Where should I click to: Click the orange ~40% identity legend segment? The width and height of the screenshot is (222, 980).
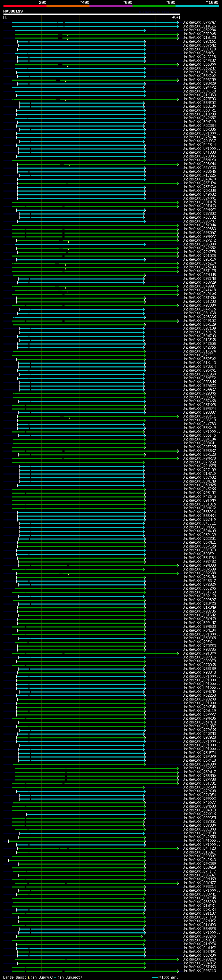[x=68, y=6]
